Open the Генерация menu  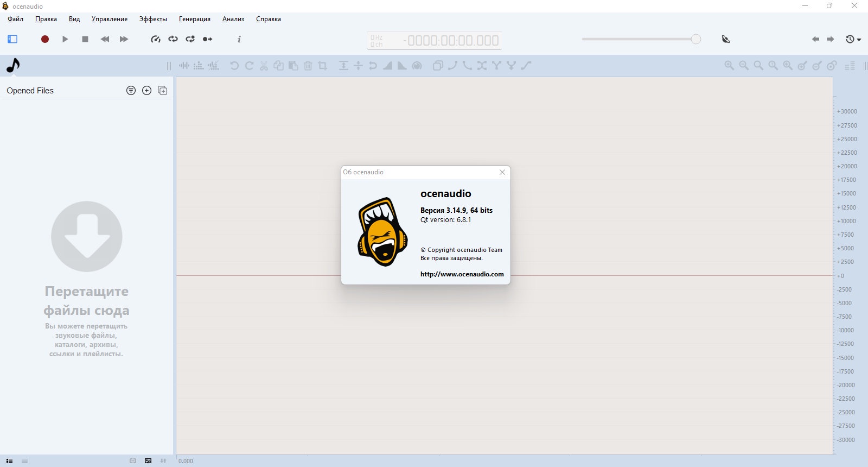[x=195, y=19]
